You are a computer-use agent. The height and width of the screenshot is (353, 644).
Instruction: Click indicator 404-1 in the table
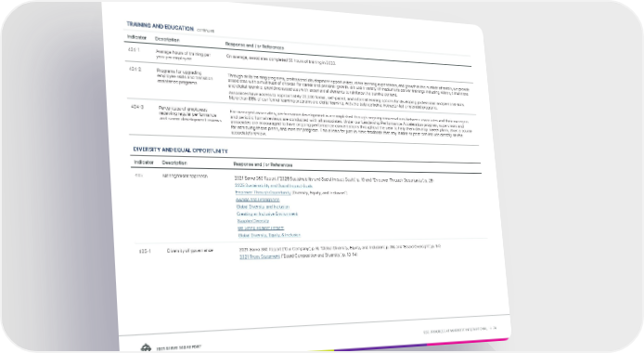134,50
